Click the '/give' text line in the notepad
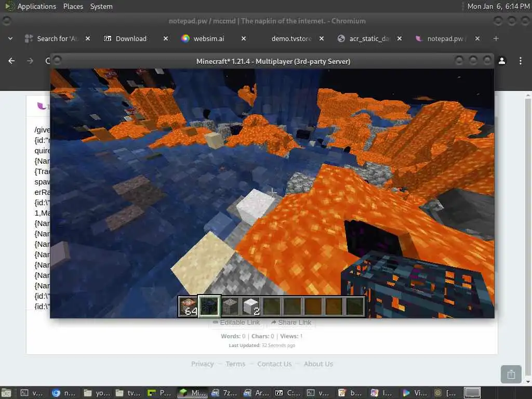 [x=42, y=130]
